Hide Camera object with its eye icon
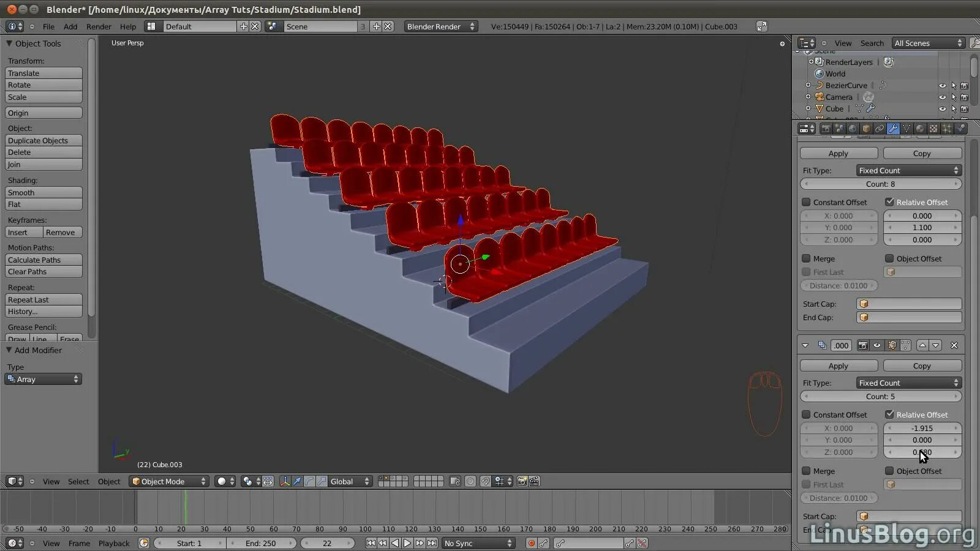 tap(943, 97)
